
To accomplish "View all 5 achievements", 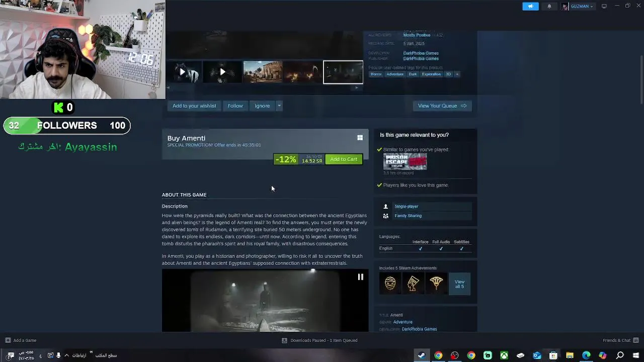I will (459, 284).
